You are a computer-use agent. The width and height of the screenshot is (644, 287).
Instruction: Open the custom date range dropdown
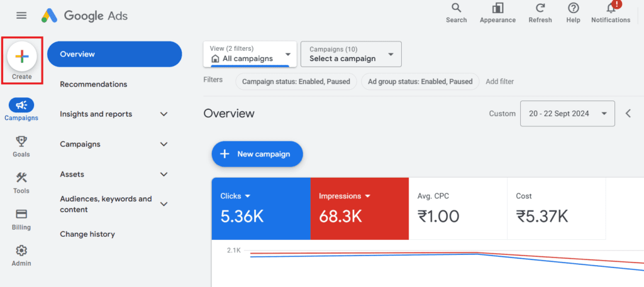tap(567, 114)
